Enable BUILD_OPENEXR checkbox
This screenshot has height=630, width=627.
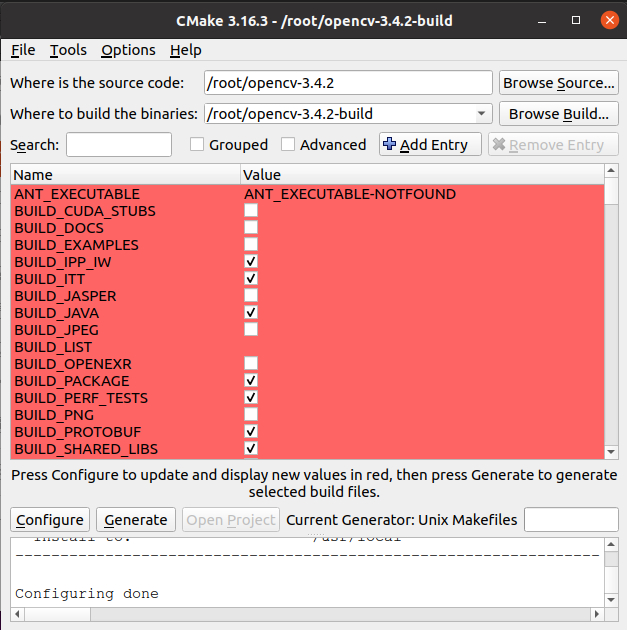tap(251, 364)
